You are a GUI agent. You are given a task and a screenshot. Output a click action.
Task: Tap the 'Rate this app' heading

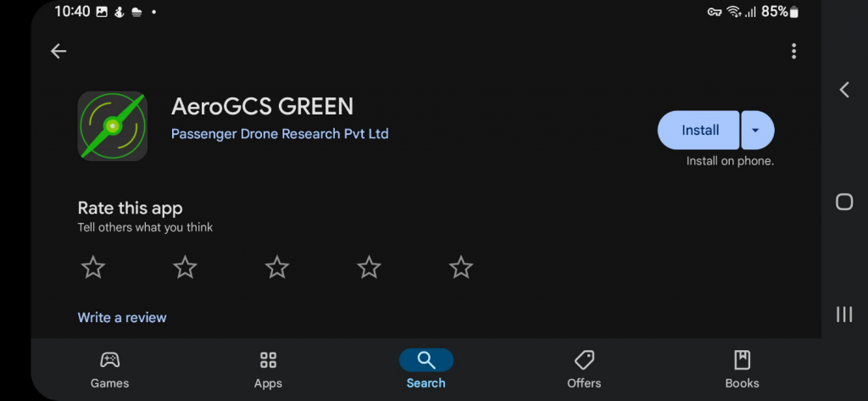coord(130,209)
